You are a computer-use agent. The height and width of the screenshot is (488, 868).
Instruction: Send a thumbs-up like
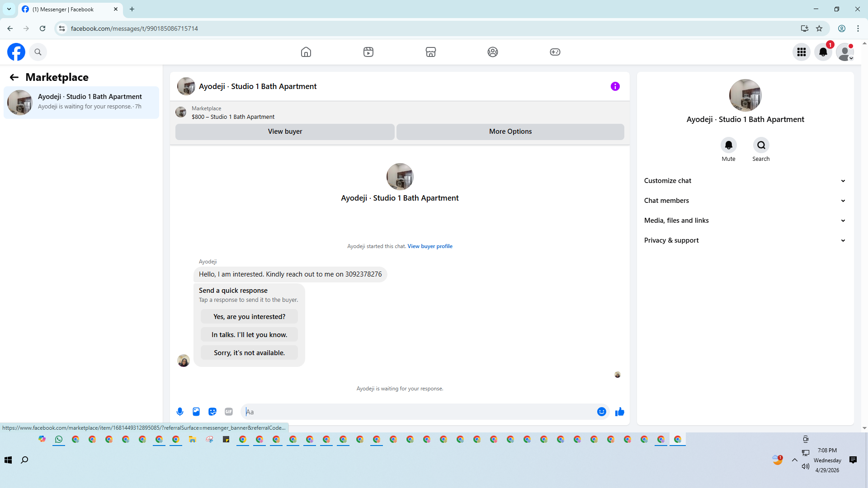pos(620,412)
